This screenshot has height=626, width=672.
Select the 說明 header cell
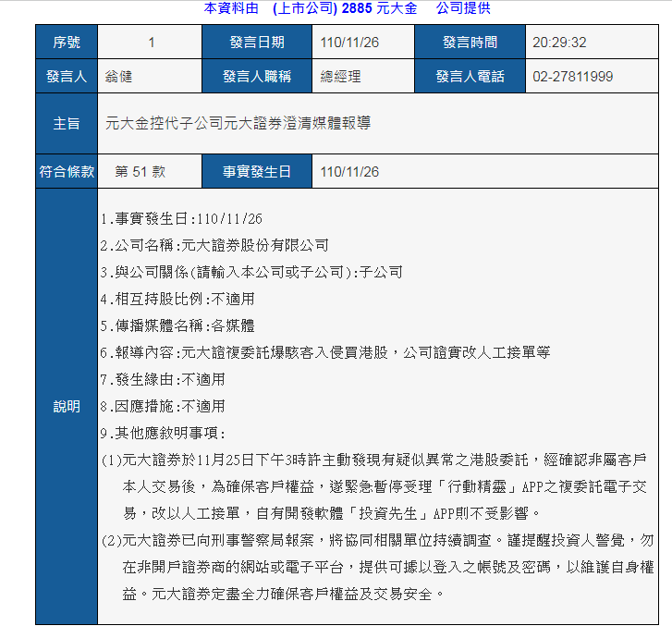pyautogui.click(x=67, y=407)
